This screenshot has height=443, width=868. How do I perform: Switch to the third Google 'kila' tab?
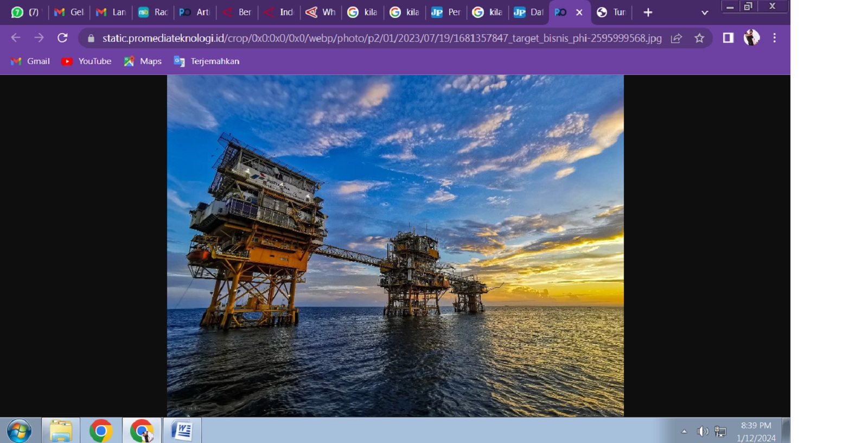(x=488, y=12)
